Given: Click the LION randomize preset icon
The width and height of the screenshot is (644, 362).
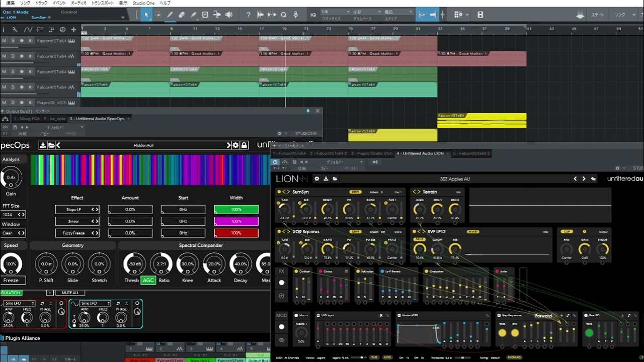Looking at the screenshot, I should (593, 178).
